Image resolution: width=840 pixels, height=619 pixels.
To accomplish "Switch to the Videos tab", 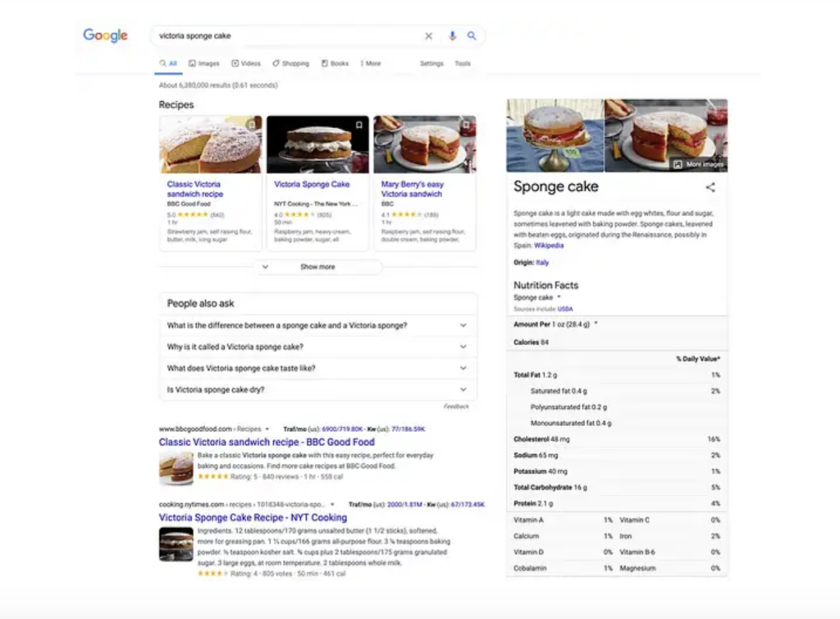I will tap(246, 63).
